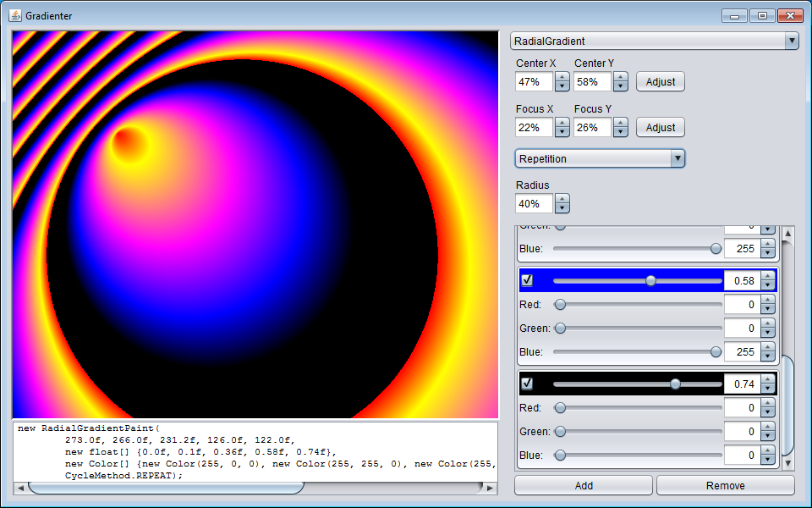Focus the Center X field showing 47%
This screenshot has width=812, height=508.
(535, 82)
